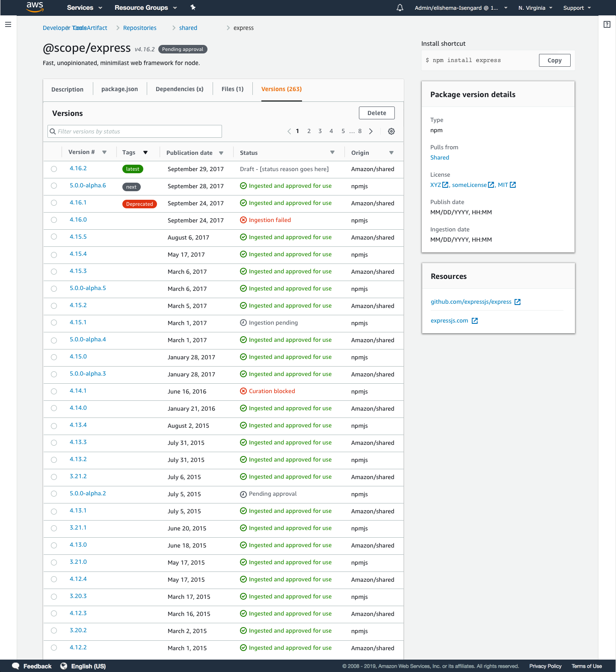This screenshot has width=616, height=672.
Task: Open the help panel question mark icon
Action: point(607,24)
